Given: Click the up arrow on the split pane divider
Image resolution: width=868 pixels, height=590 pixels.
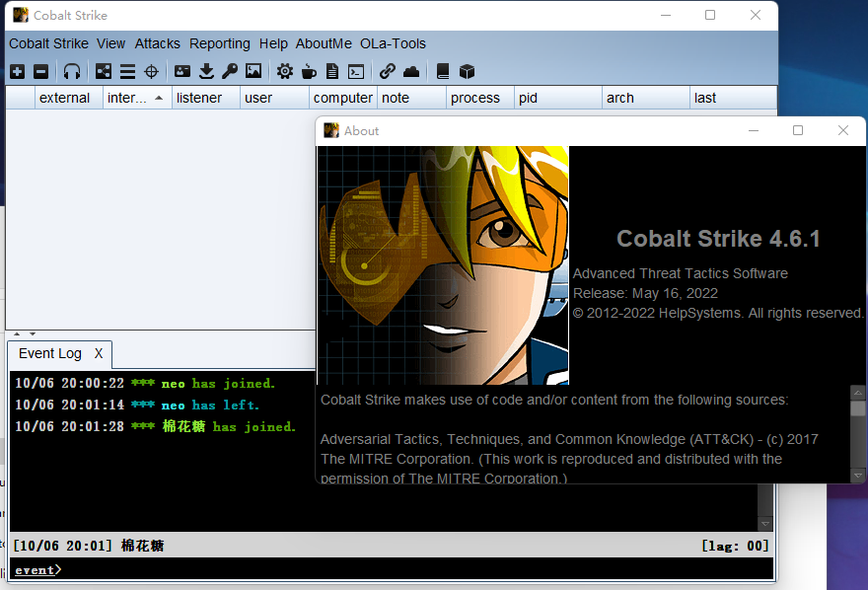Looking at the screenshot, I should [17, 334].
